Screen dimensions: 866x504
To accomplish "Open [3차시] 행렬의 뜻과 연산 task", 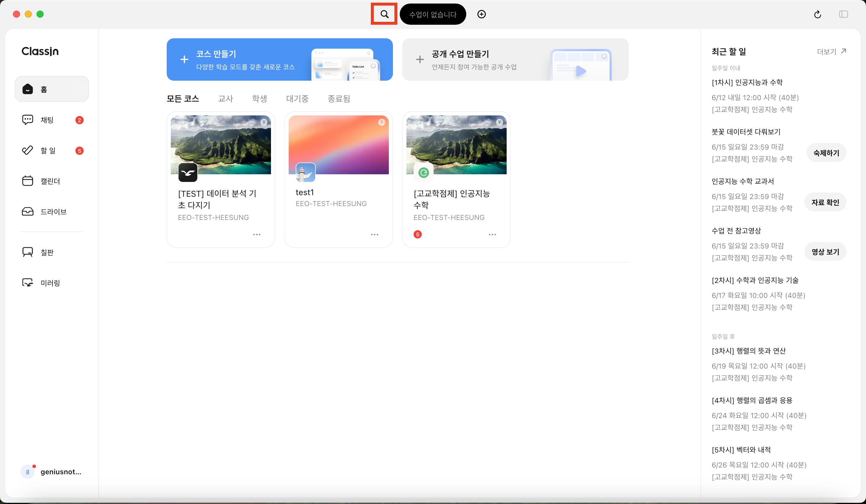I will 748,351.
